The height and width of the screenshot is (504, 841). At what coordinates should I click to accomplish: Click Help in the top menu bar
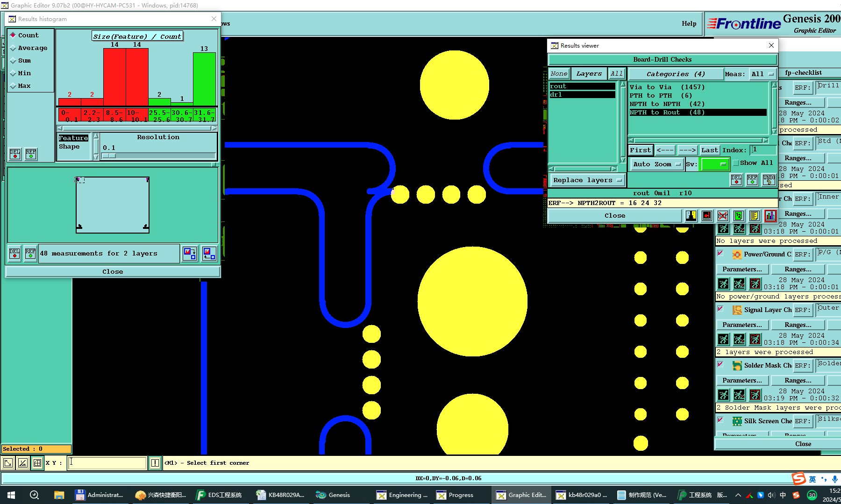click(x=689, y=23)
